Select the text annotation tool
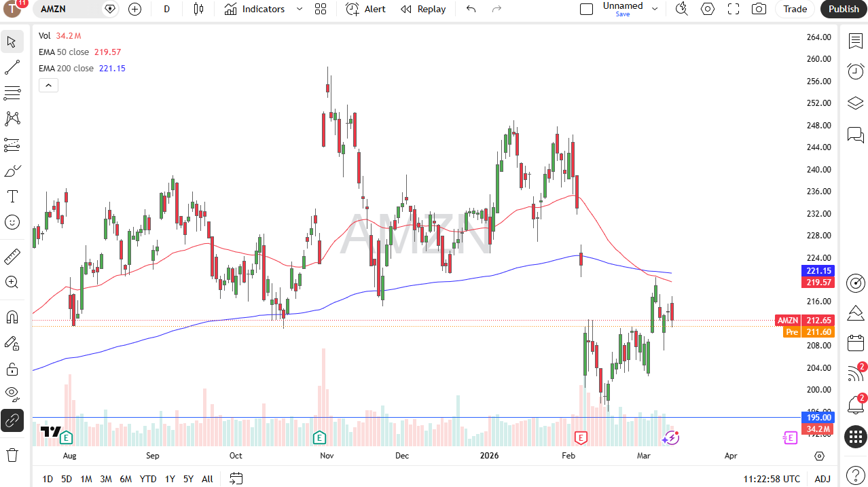868x487 pixels. (x=12, y=196)
